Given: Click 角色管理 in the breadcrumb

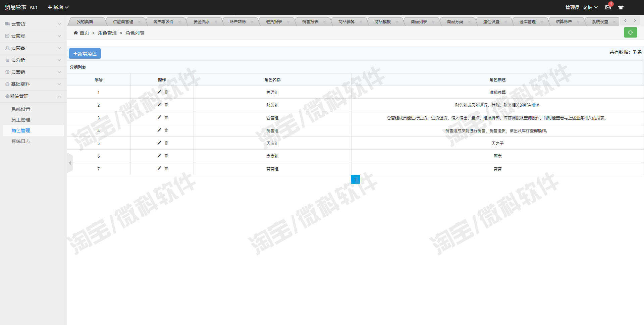Looking at the screenshot, I should pos(107,33).
